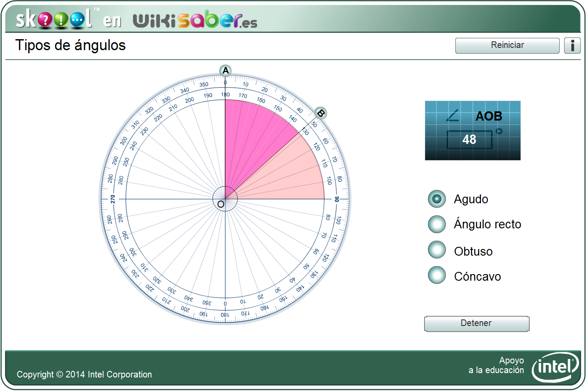Select the Ángulo recto option
The image size is (587, 392).
pyautogui.click(x=436, y=224)
